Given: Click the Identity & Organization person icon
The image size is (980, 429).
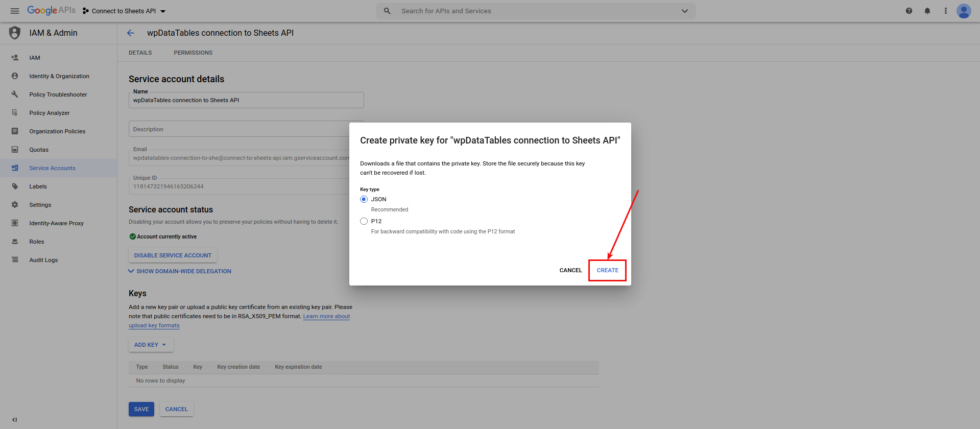Looking at the screenshot, I should [15, 76].
